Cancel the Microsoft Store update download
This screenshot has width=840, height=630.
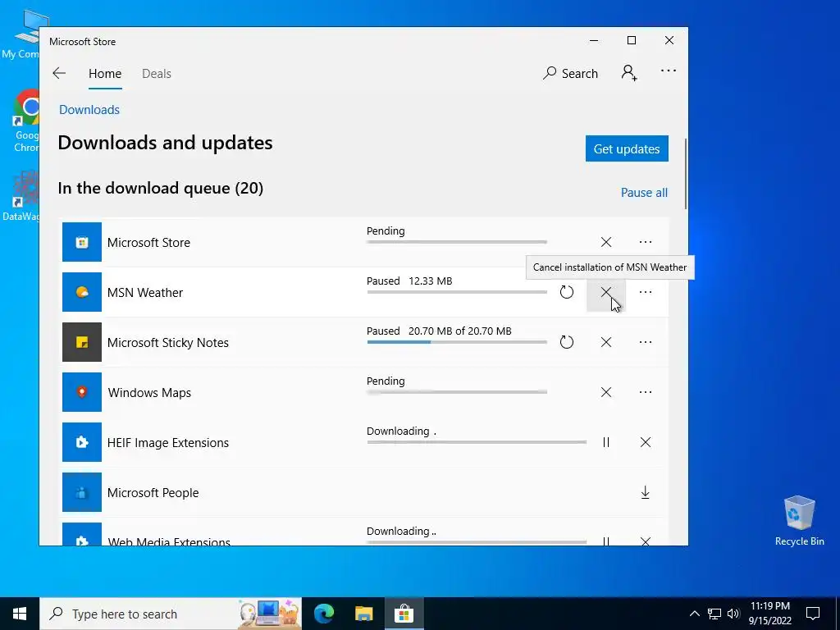606,242
